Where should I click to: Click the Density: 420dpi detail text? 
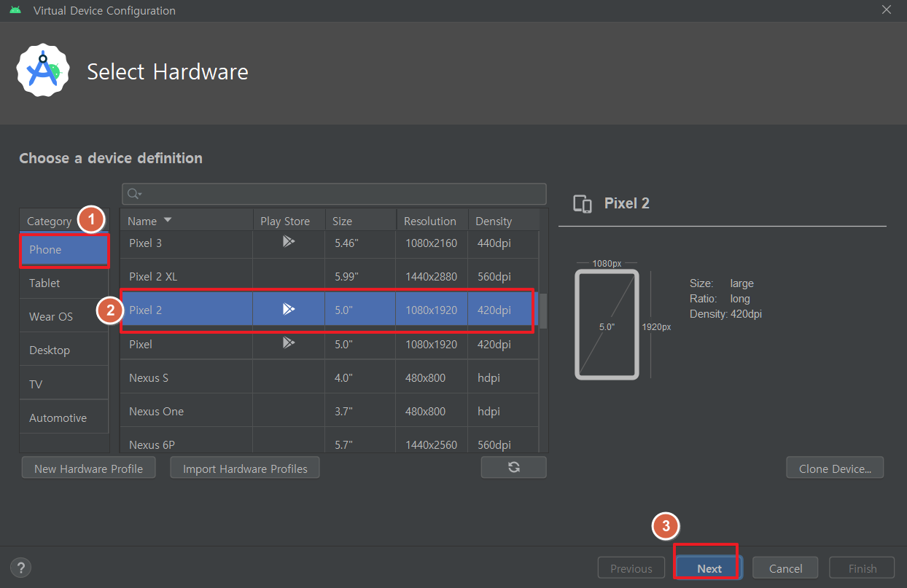pos(725,314)
